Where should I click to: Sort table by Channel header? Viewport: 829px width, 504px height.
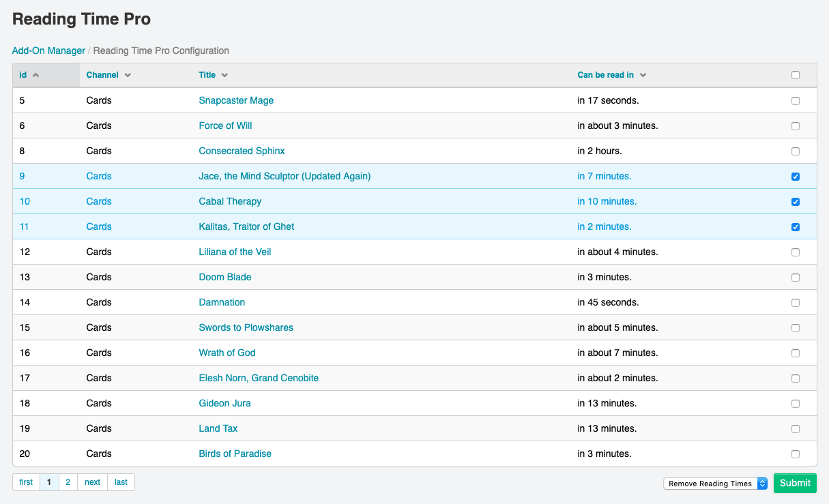click(102, 75)
